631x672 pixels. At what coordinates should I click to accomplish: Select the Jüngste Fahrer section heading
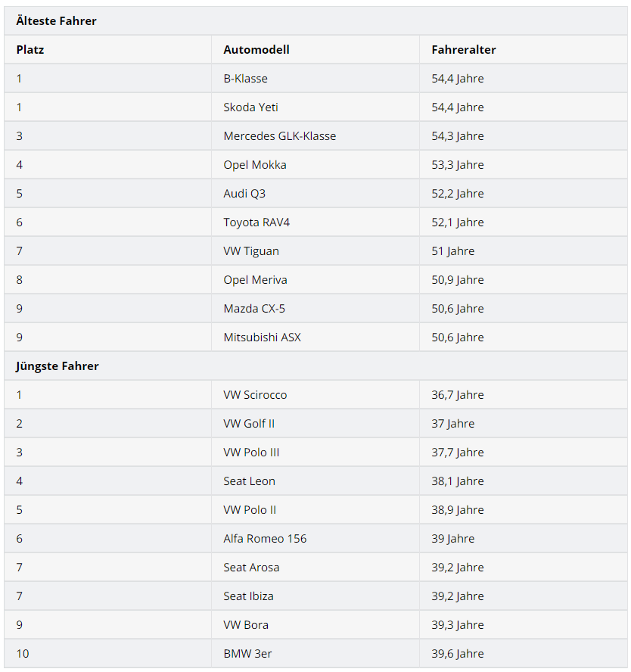(58, 366)
